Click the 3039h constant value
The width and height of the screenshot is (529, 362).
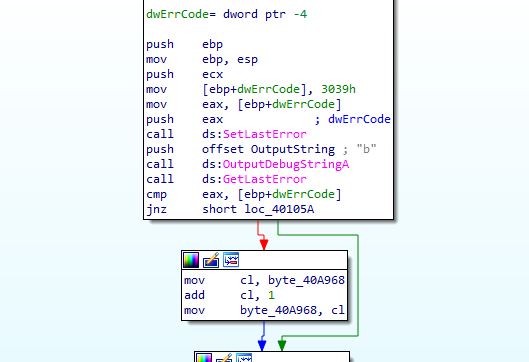coord(338,89)
